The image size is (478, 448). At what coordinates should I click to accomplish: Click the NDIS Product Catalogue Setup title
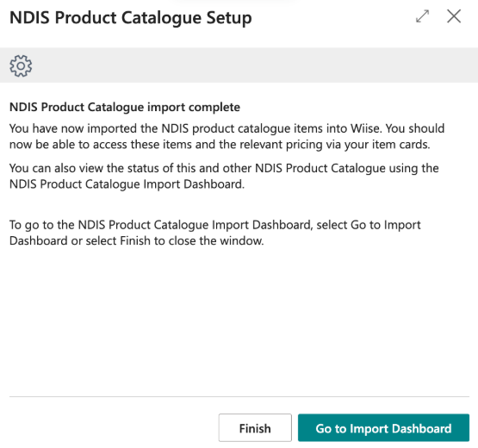[x=131, y=18]
